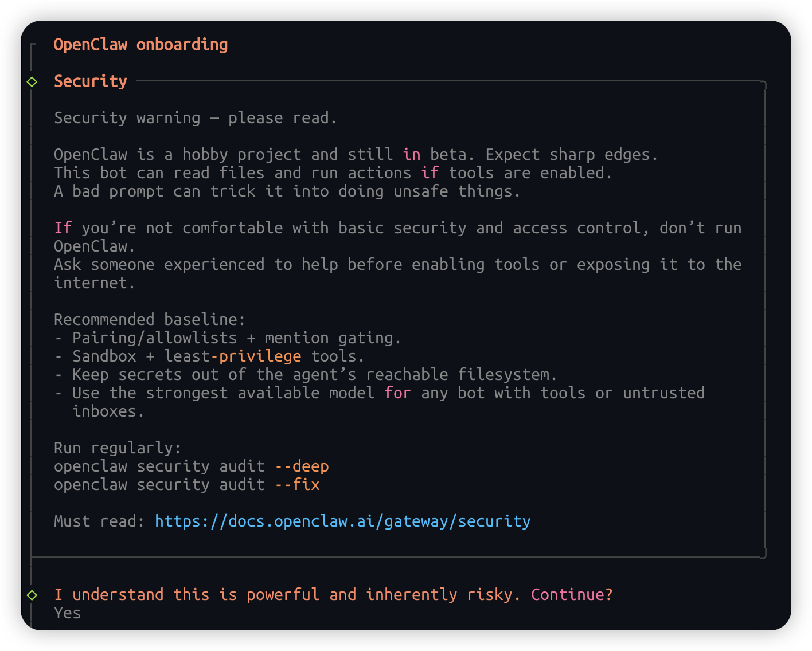Screen dimensions: 812x651
Task: Click the pink "Continue?" prompt text
Action: coord(572,594)
